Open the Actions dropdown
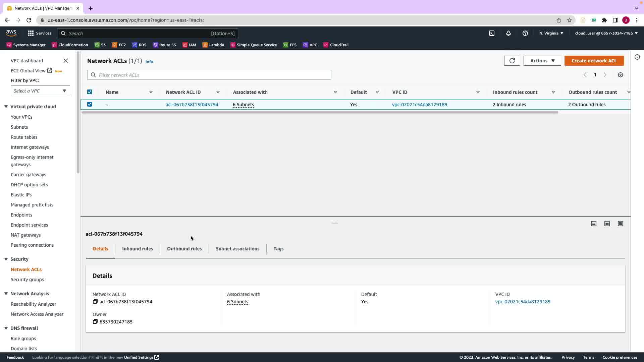 coord(542,61)
